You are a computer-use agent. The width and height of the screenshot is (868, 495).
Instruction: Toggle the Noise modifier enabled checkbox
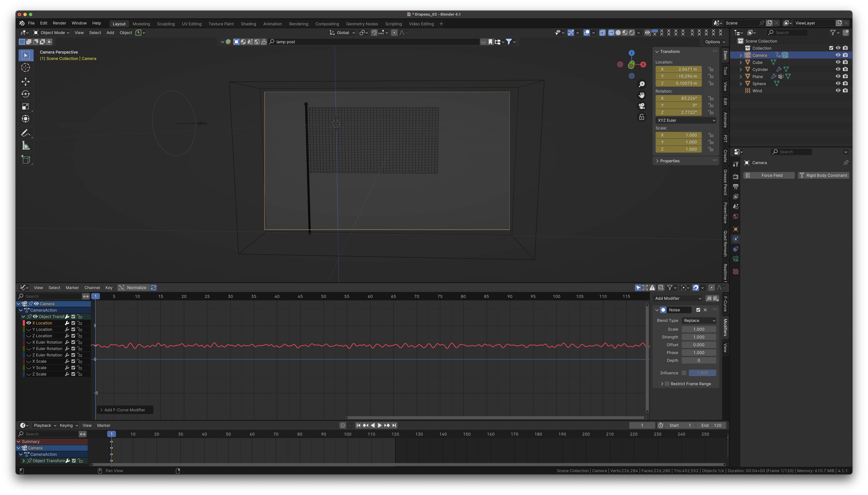coord(698,310)
